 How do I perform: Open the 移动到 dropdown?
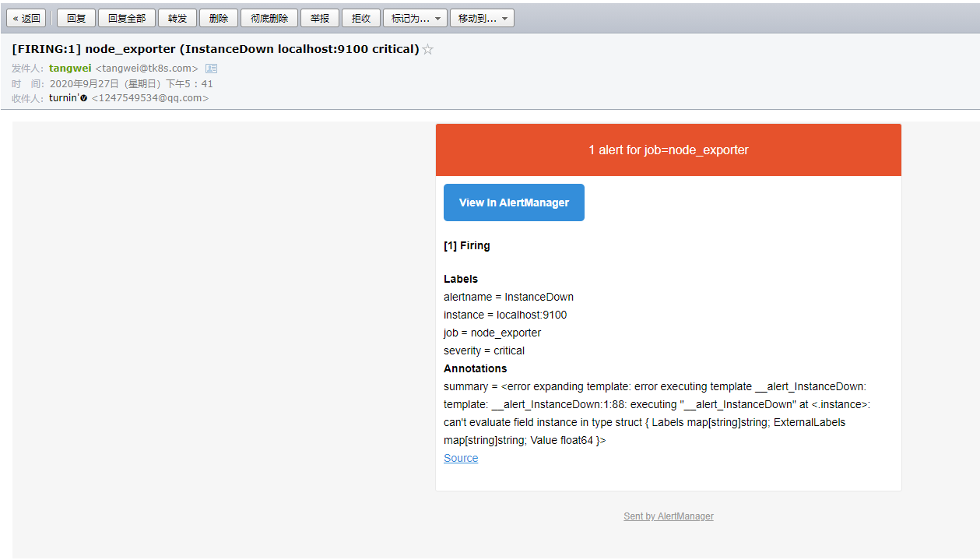pyautogui.click(x=482, y=18)
